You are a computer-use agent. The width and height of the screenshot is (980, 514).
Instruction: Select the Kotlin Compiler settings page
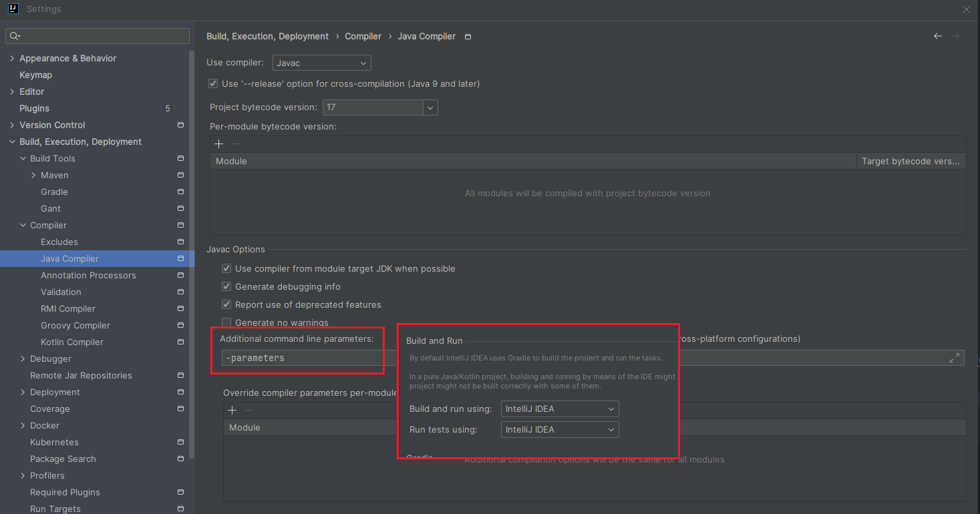tap(71, 342)
